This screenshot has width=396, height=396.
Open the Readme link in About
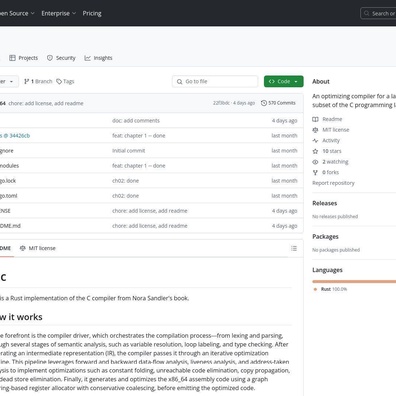pos(332,119)
